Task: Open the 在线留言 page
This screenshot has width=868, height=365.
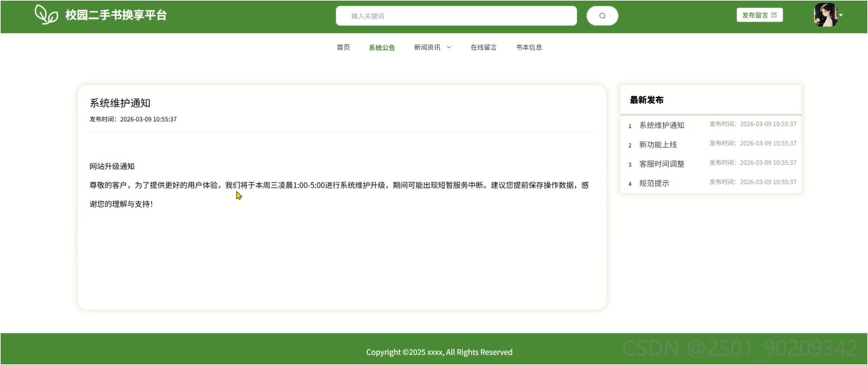Action: [484, 47]
